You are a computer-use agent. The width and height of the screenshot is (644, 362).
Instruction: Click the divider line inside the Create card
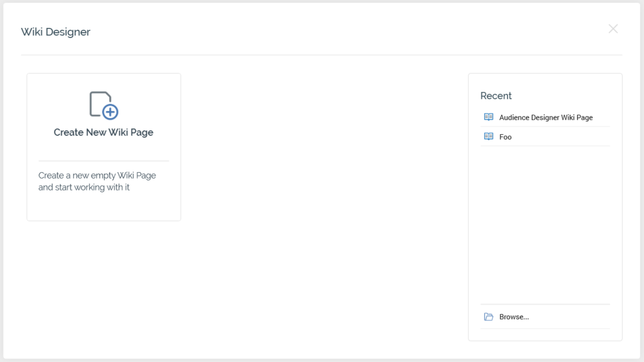coord(103,161)
